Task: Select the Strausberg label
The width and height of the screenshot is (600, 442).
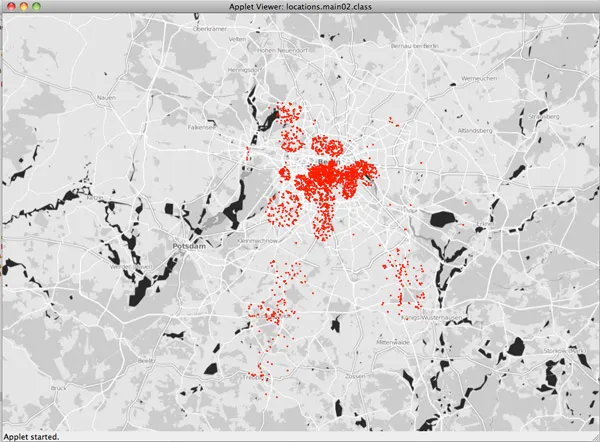Action: coord(544,116)
